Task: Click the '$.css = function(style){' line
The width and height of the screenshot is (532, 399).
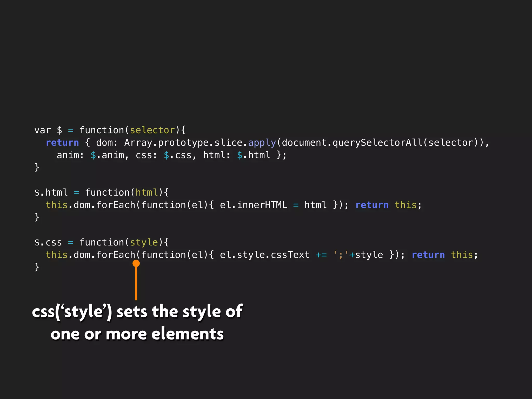Action: click(102, 242)
